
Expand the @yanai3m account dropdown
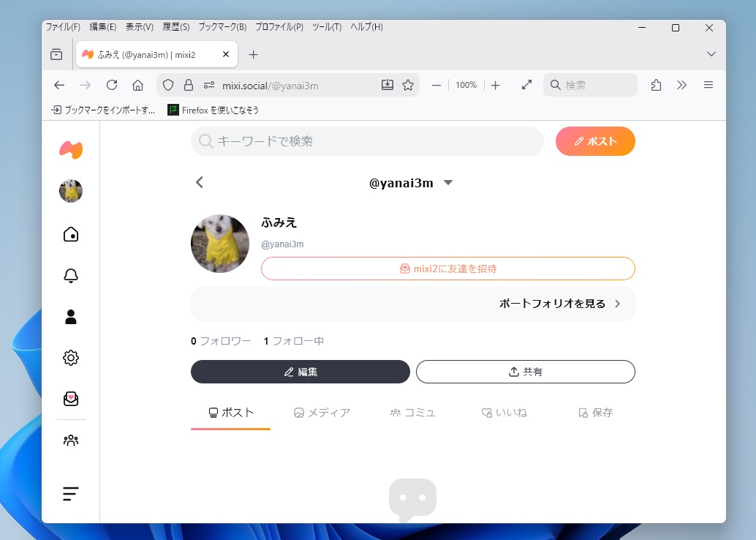pos(448,183)
